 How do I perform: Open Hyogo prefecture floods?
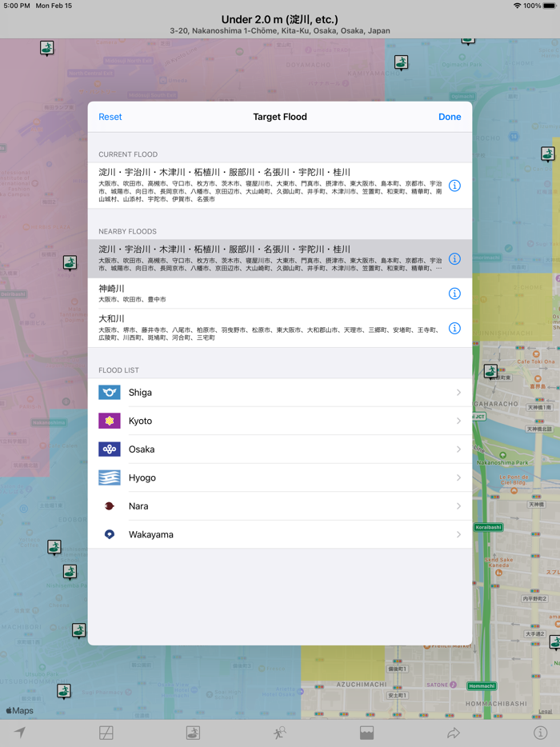click(x=279, y=477)
